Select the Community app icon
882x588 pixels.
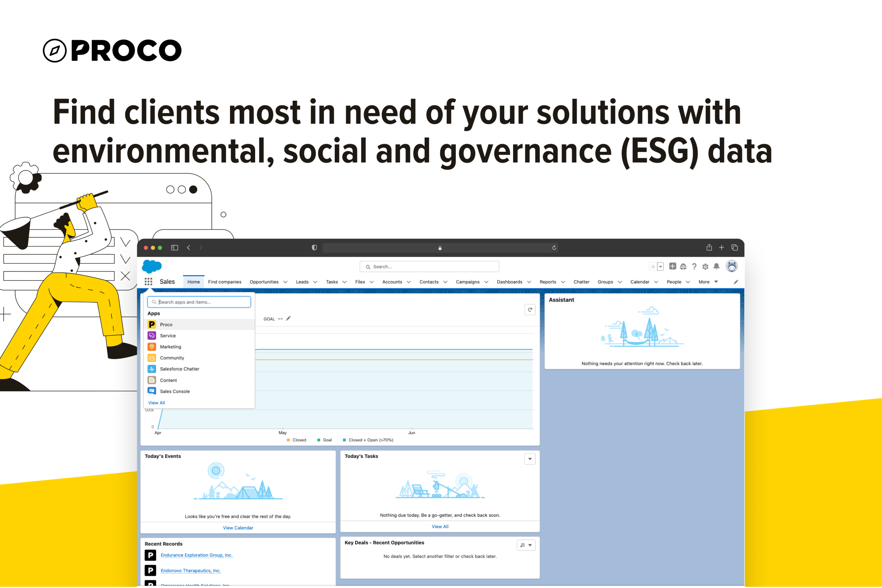tap(152, 358)
